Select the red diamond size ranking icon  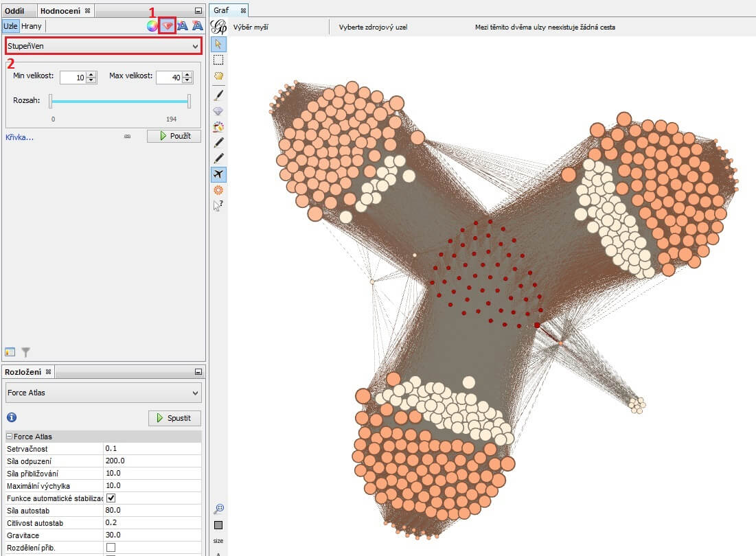168,26
